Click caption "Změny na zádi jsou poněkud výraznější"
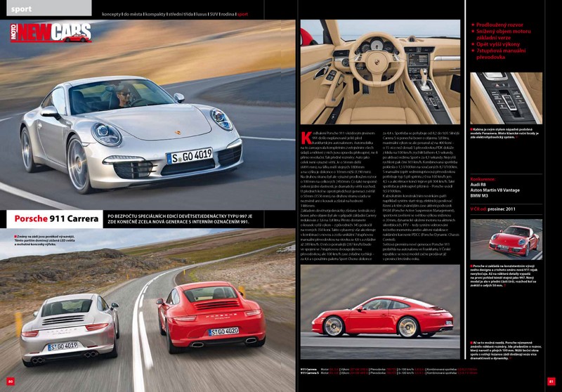Viewport: 562px width, 392px height. tap(44, 240)
